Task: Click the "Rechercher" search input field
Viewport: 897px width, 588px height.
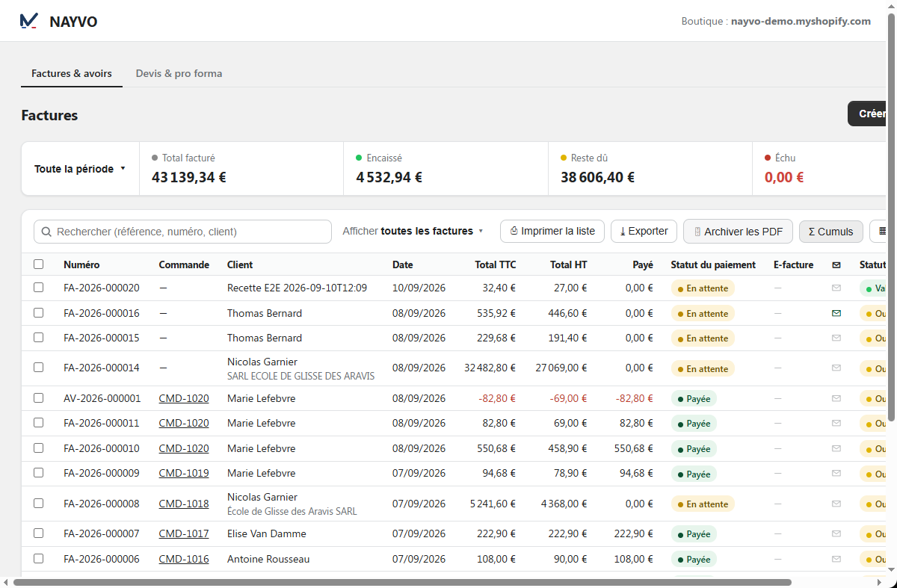Action: pos(182,232)
